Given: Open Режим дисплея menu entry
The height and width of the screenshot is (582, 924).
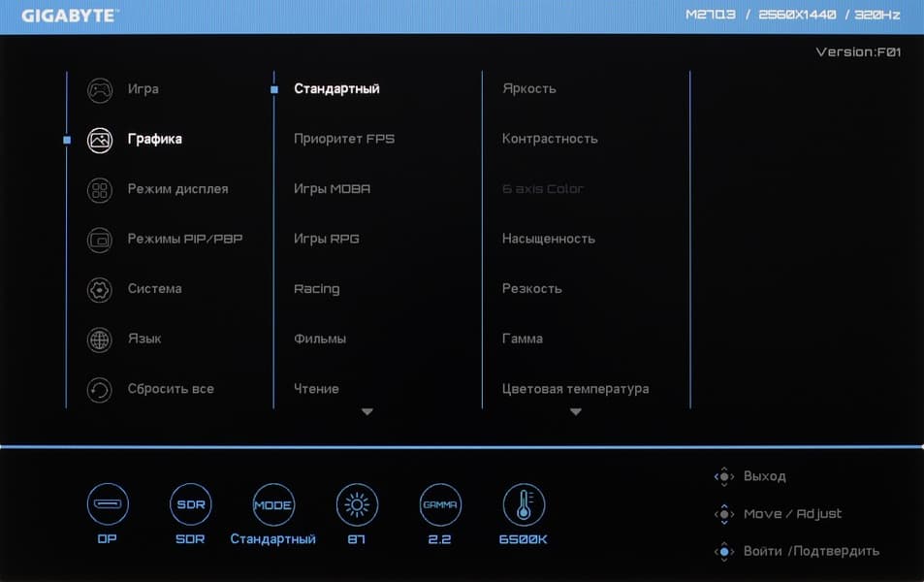Looking at the screenshot, I should tap(178, 189).
